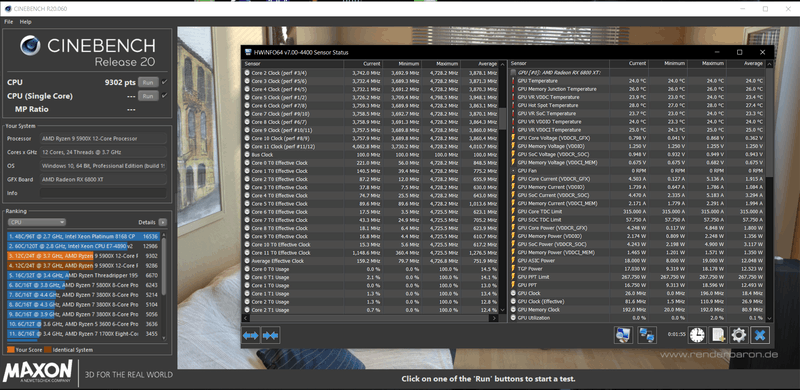
Task: Click the Bus Clock row icon
Action: point(247,154)
